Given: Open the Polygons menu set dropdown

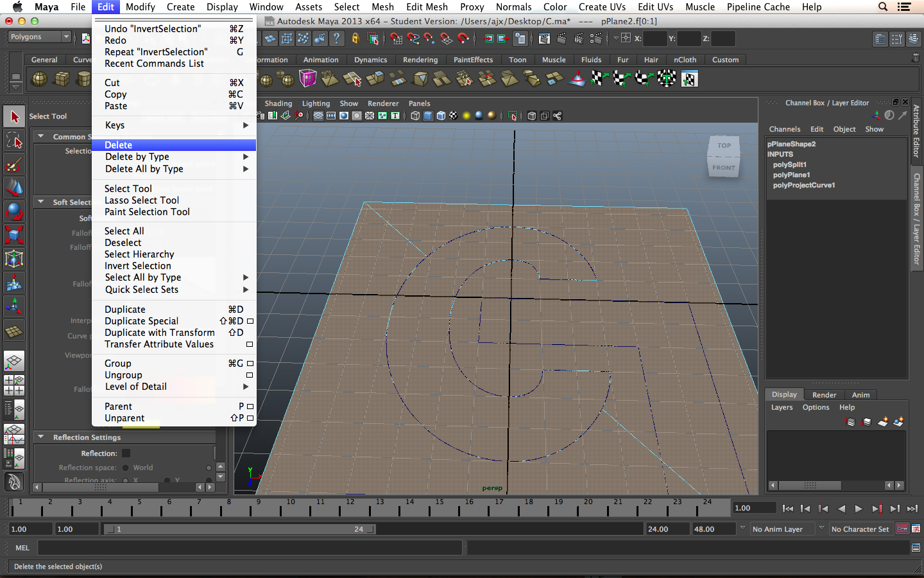Looking at the screenshot, I should point(39,37).
